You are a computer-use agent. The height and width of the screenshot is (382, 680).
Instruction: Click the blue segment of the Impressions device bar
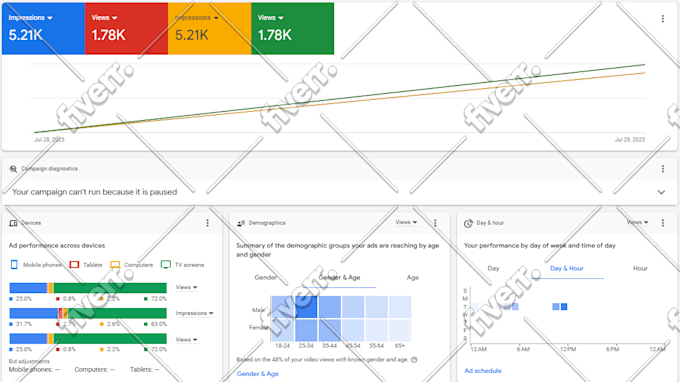[33, 313]
